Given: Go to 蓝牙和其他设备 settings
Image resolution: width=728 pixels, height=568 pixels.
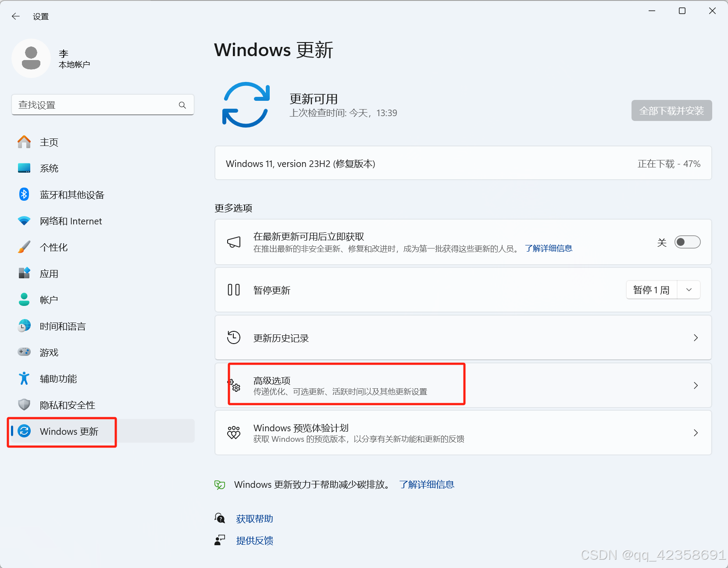Looking at the screenshot, I should click(103, 195).
